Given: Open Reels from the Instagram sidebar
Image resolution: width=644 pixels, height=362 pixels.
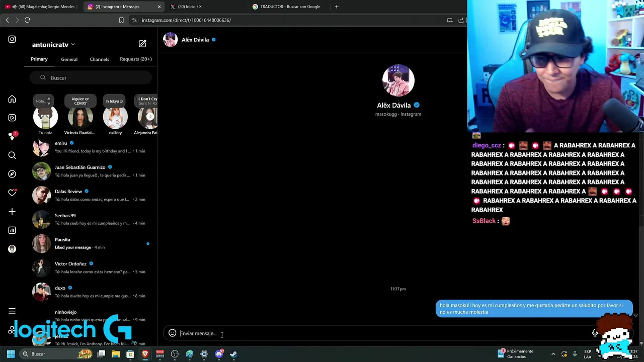Looking at the screenshot, I should pyautogui.click(x=12, y=118).
